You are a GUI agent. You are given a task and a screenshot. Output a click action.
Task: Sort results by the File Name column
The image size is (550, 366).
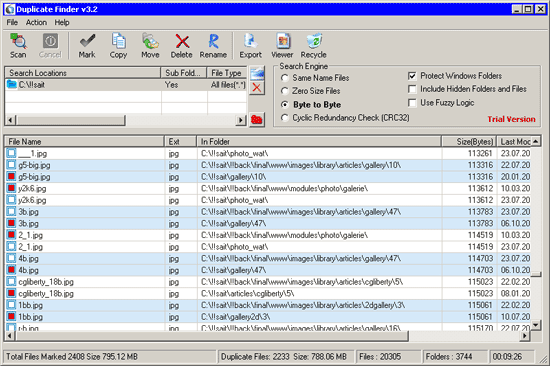point(84,142)
